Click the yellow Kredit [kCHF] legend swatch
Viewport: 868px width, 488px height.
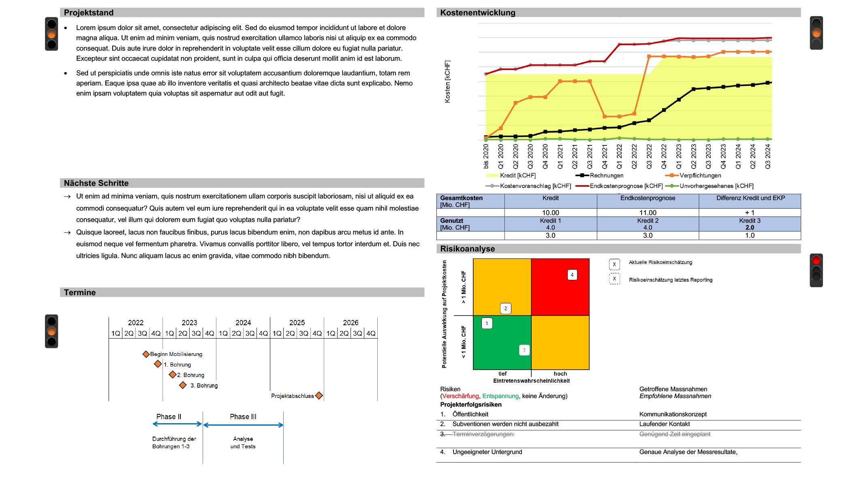pos(492,176)
